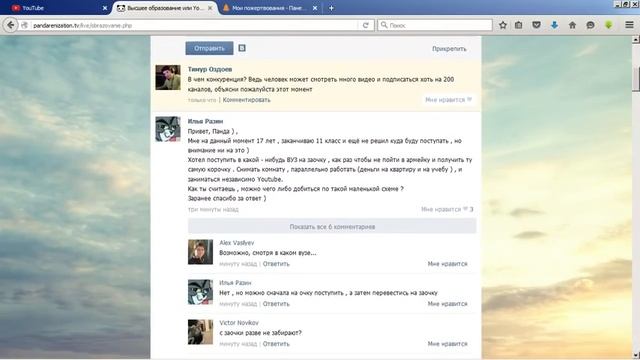Save page to Pocket icon
The width and height of the screenshot is (640, 360).
(x=536, y=25)
